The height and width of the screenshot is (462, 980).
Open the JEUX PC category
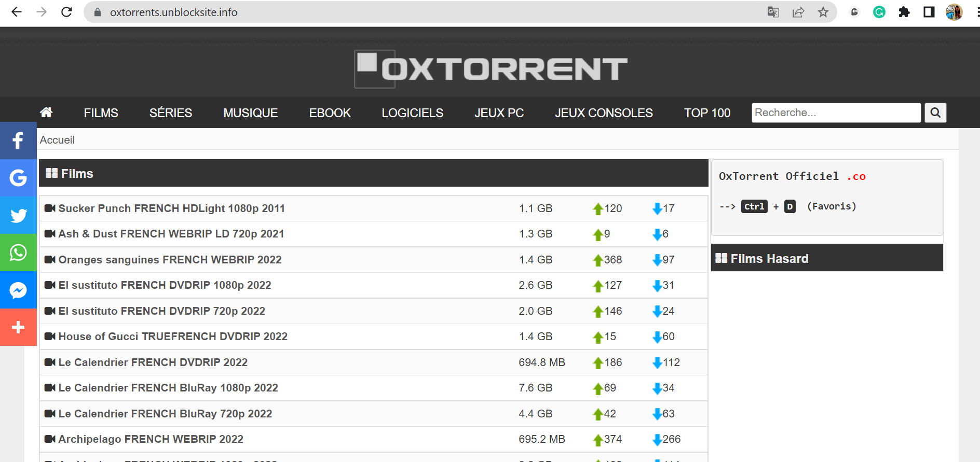[x=499, y=113]
